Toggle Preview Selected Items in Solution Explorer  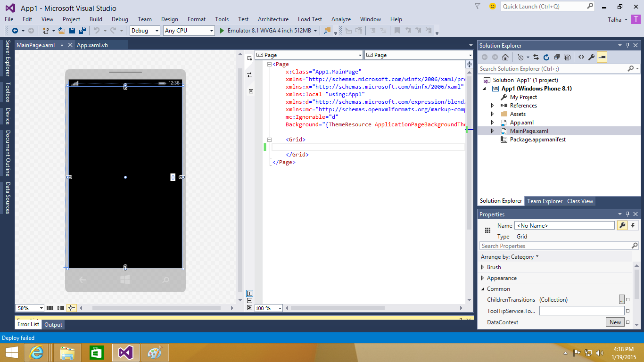tap(602, 57)
